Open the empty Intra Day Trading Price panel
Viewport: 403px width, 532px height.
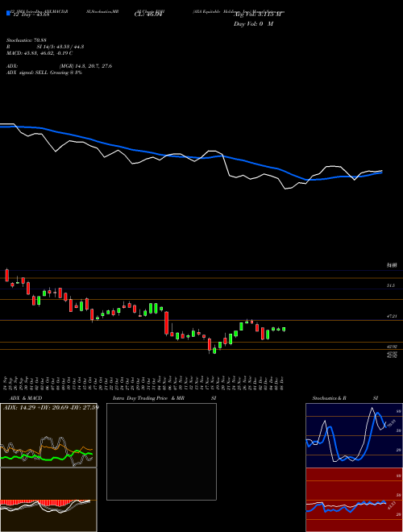click(161, 451)
